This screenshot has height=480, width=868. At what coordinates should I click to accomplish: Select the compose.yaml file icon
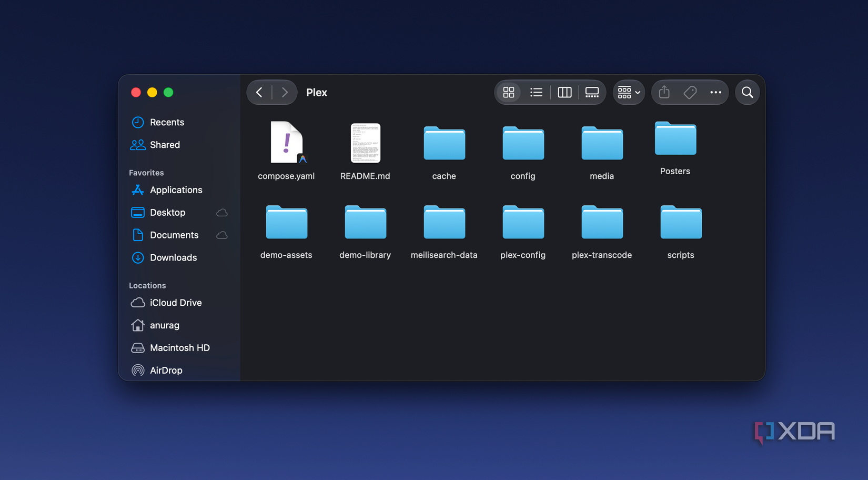287,143
